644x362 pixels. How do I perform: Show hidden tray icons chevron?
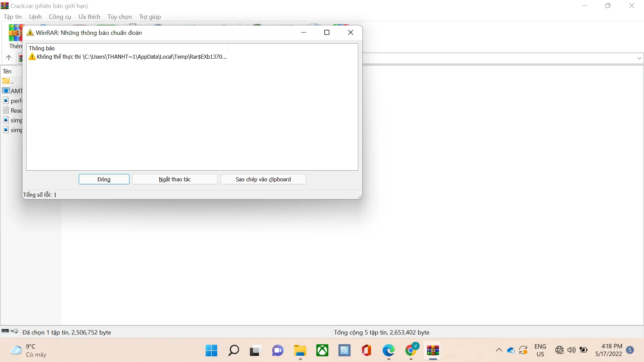point(499,350)
